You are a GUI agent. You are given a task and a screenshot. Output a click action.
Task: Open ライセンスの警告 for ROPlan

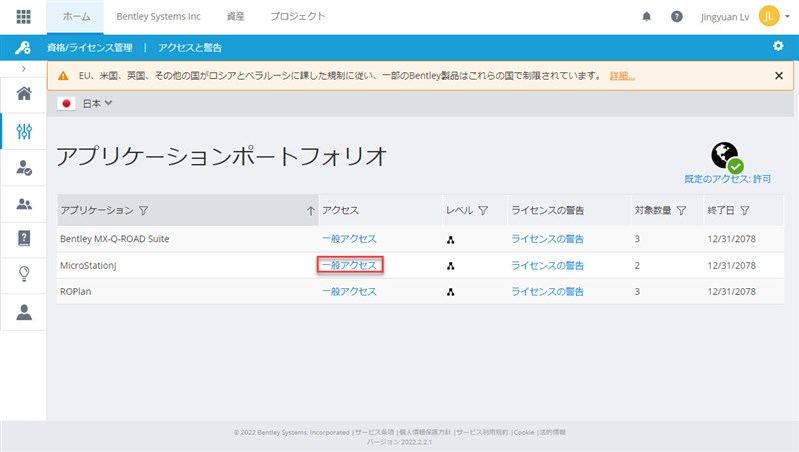[x=548, y=292]
